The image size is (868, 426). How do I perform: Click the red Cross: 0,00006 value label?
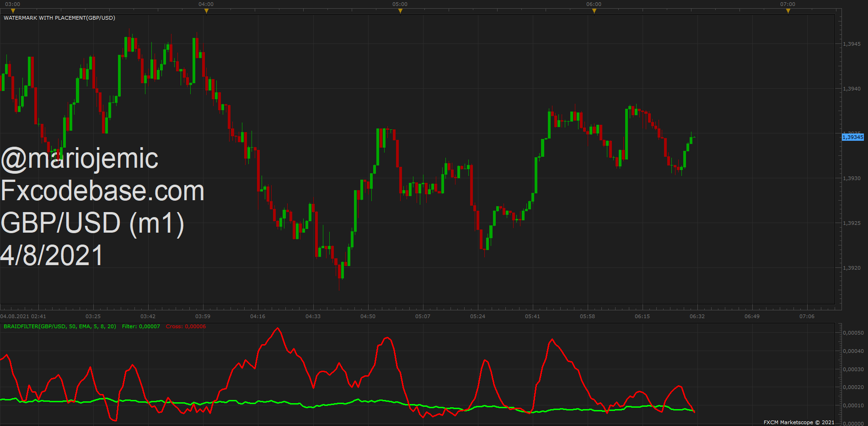click(x=186, y=326)
